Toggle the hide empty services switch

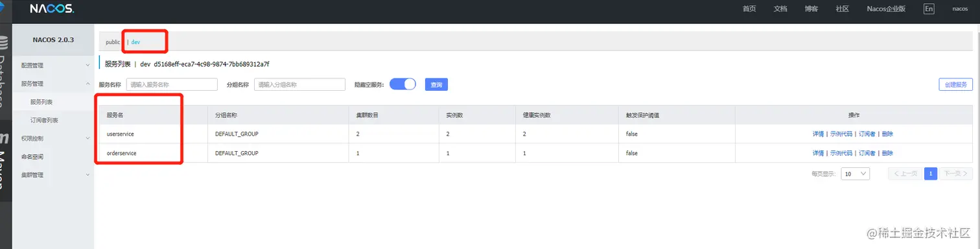[x=402, y=84]
